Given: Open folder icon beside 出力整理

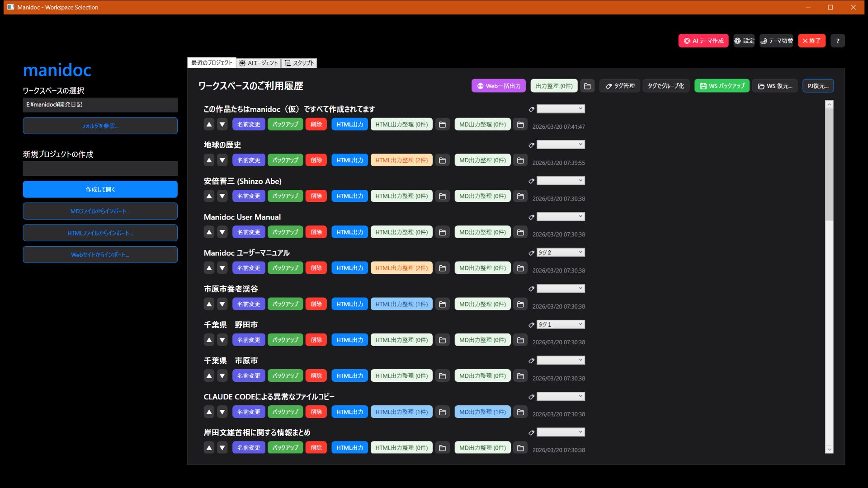Looking at the screenshot, I should [587, 85].
